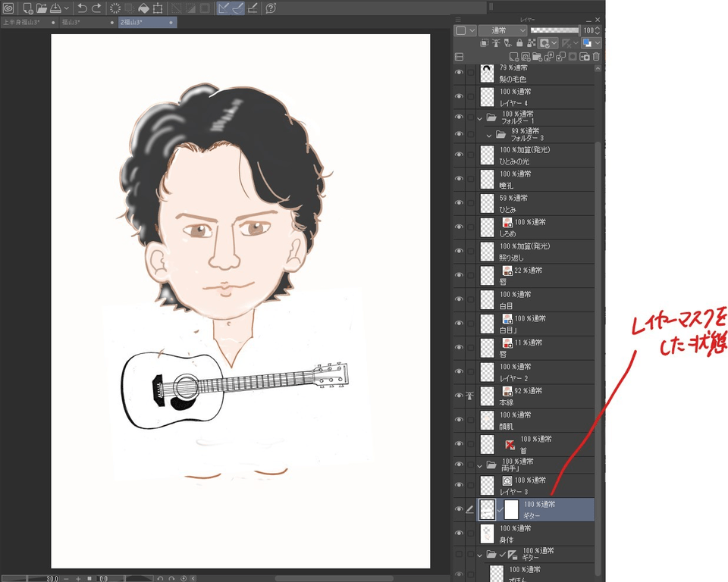Image resolution: width=728 pixels, height=582 pixels.
Task: Select the ひとみ layer
Action: (x=535, y=203)
